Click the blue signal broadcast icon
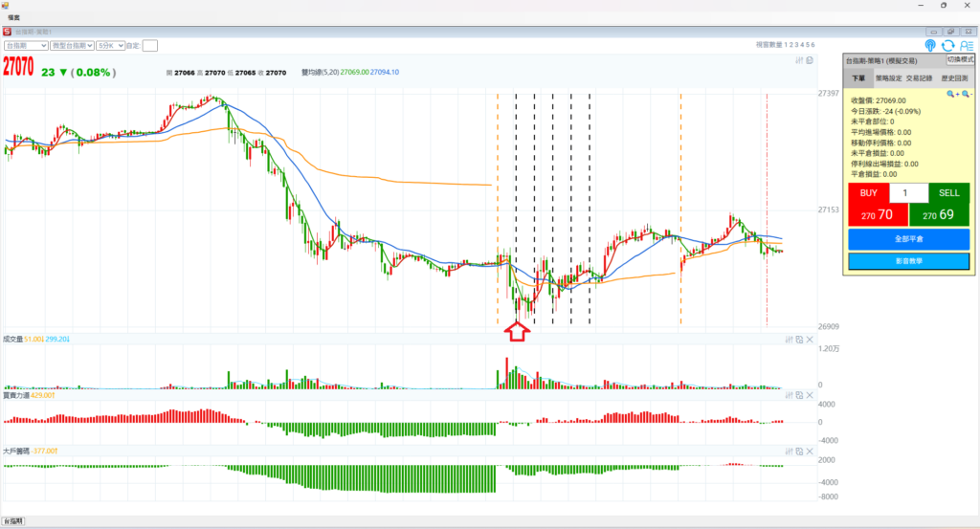The width and height of the screenshot is (980, 529). click(930, 45)
